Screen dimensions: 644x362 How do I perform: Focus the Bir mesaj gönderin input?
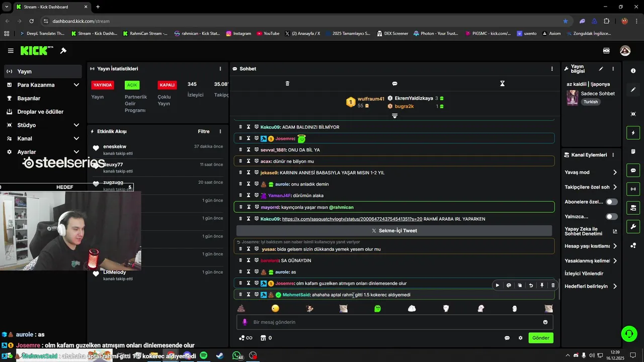(395, 322)
